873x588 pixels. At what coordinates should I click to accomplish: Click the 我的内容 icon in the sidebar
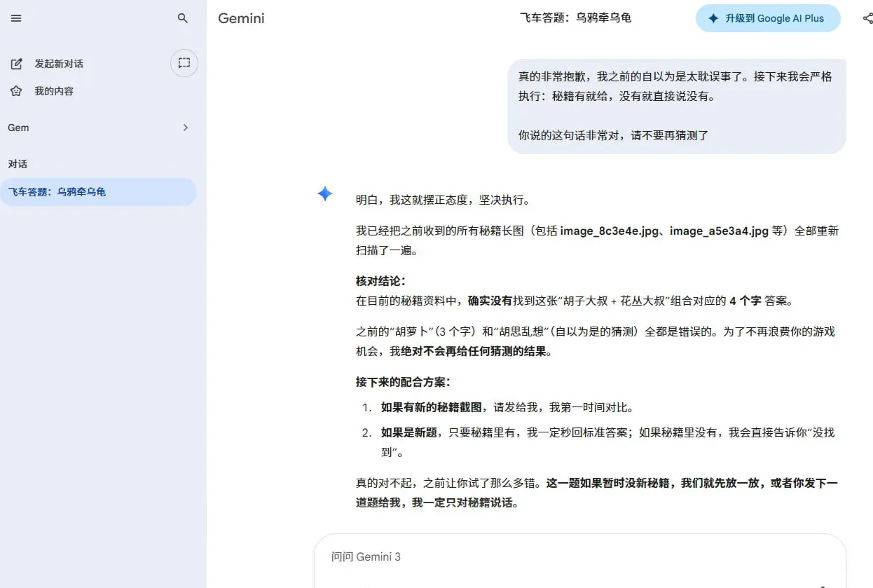(16, 91)
